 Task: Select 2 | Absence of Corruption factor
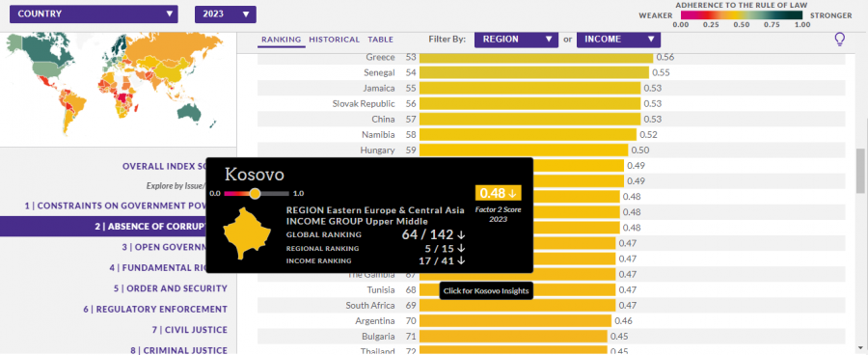(103, 227)
